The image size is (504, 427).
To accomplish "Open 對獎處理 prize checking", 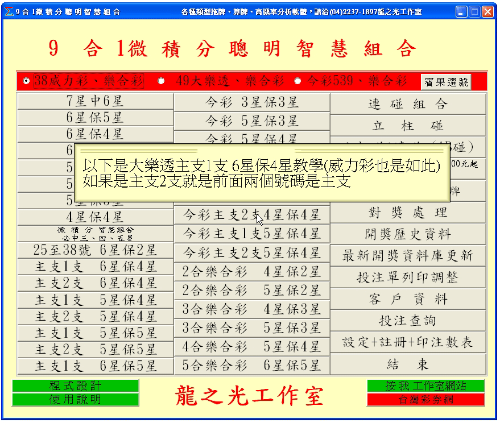I will [408, 213].
